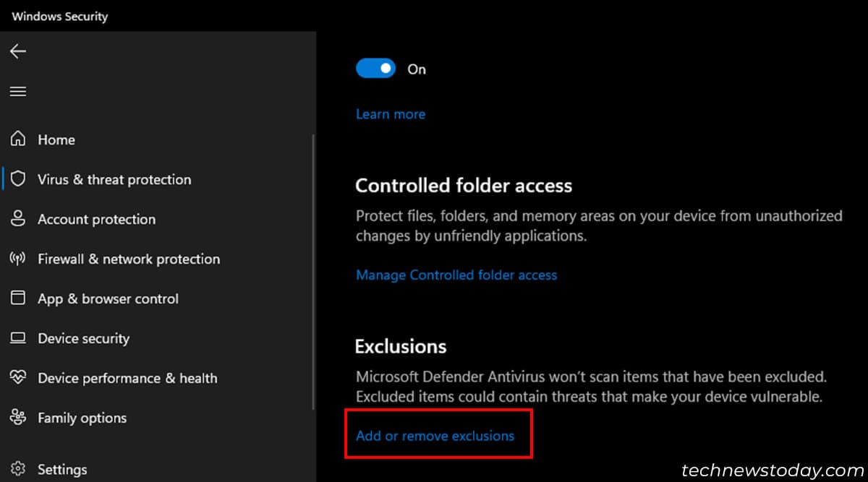Click the Firewall & network protection icon
Image resolution: width=868 pixels, height=482 pixels.
[18, 259]
